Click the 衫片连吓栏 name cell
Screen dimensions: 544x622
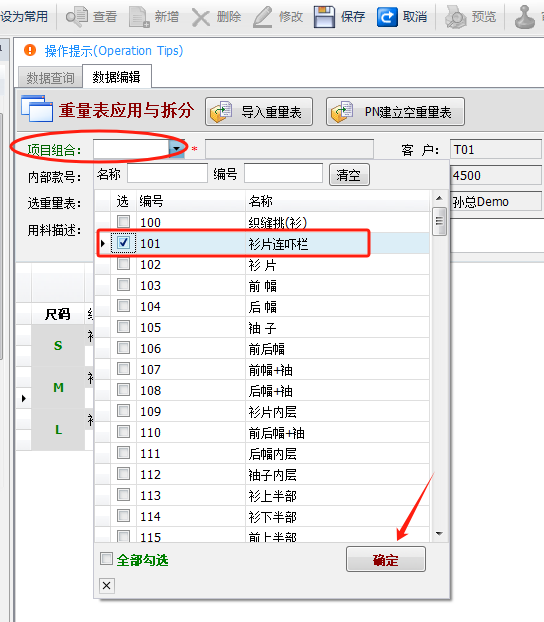[337, 244]
